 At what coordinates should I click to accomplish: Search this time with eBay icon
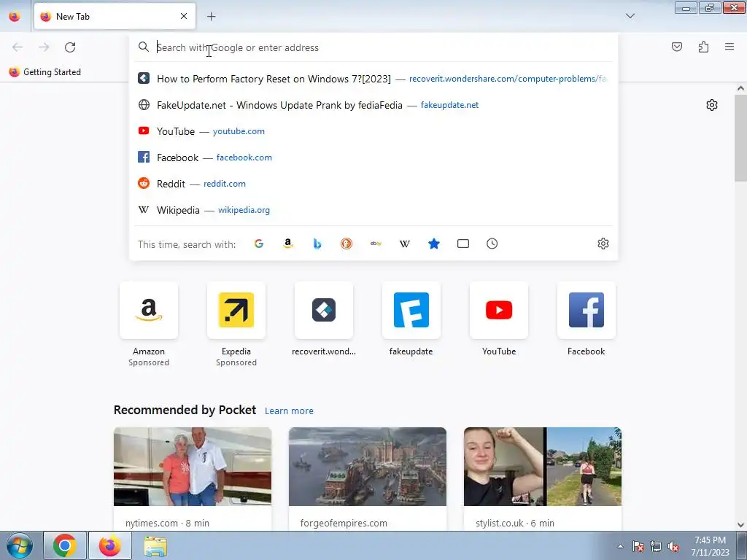point(376,244)
